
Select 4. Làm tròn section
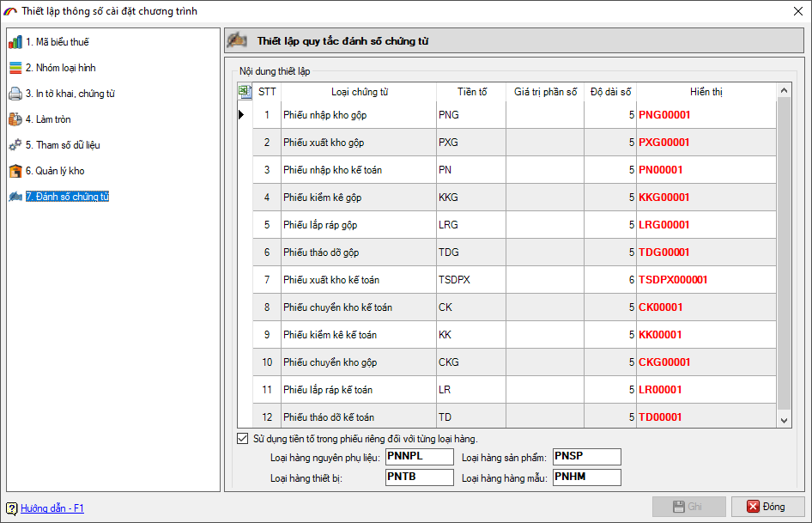coord(48,119)
